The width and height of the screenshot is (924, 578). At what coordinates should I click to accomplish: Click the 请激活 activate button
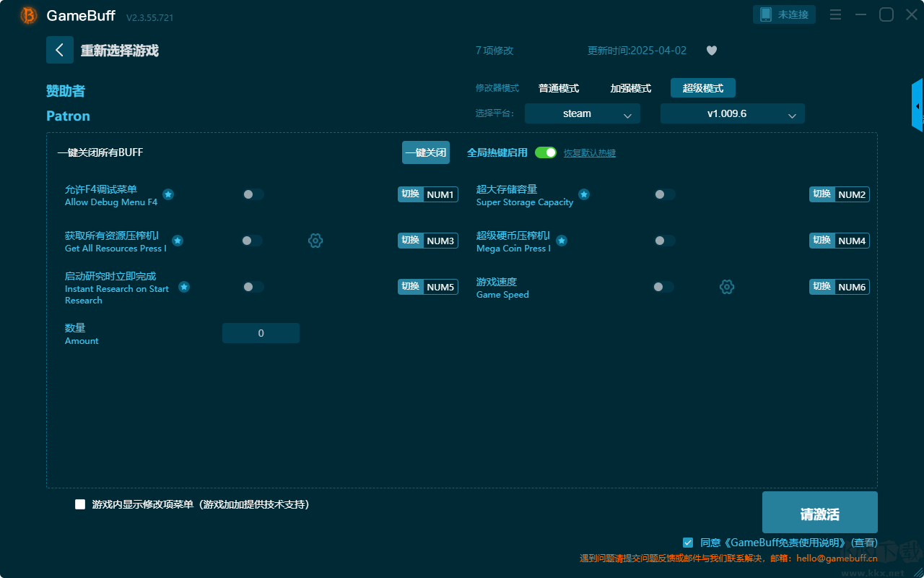[x=820, y=512]
